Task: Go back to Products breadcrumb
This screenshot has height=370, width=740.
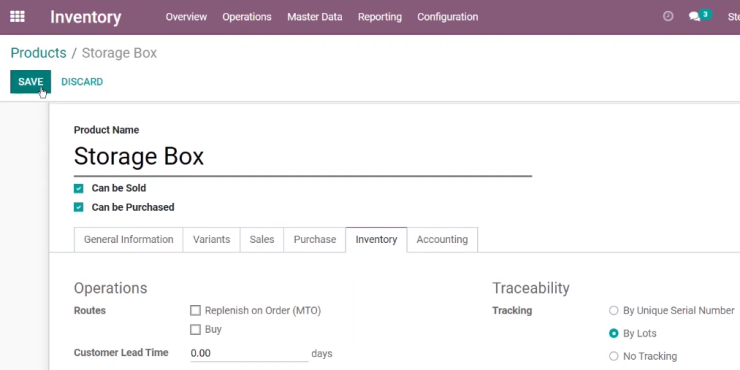Action: coord(38,53)
